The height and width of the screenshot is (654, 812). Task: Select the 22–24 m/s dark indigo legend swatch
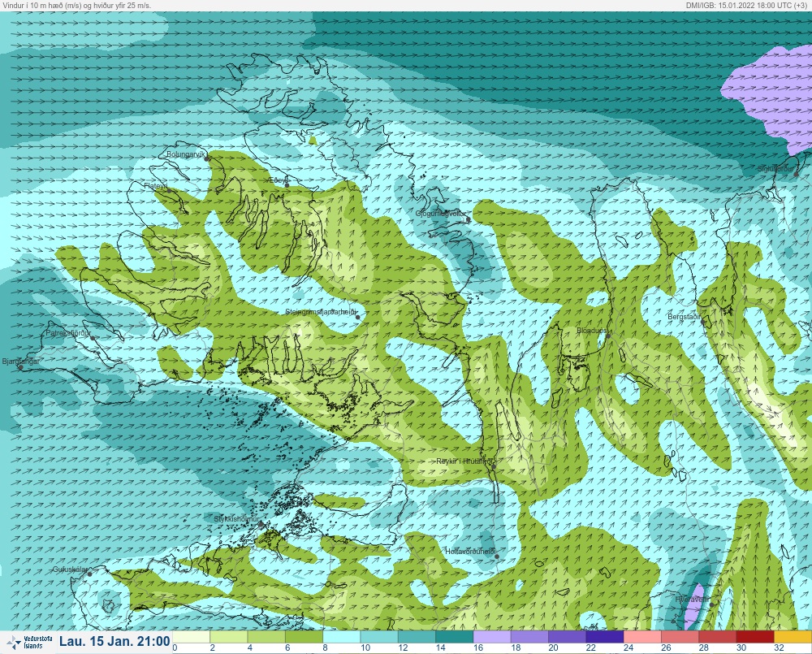pos(605,636)
